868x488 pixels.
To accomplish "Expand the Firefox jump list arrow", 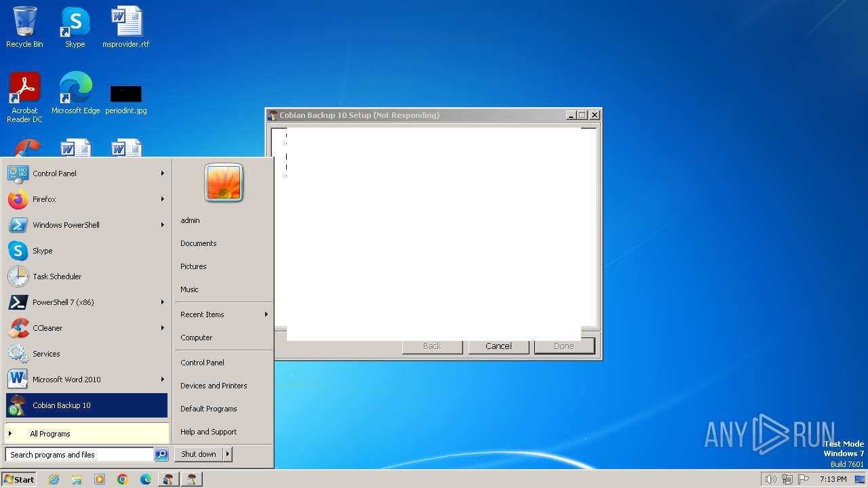I will pos(163,199).
